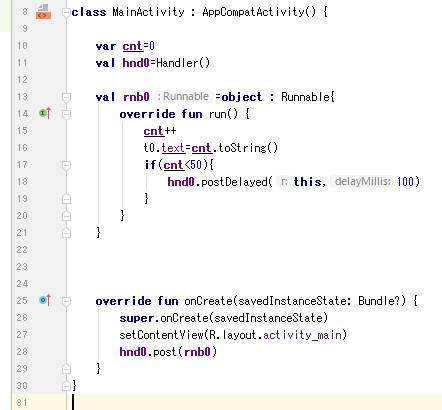Click the 'rnb0' declaration on line 13
442x410 pixels.
pyautogui.click(x=136, y=97)
